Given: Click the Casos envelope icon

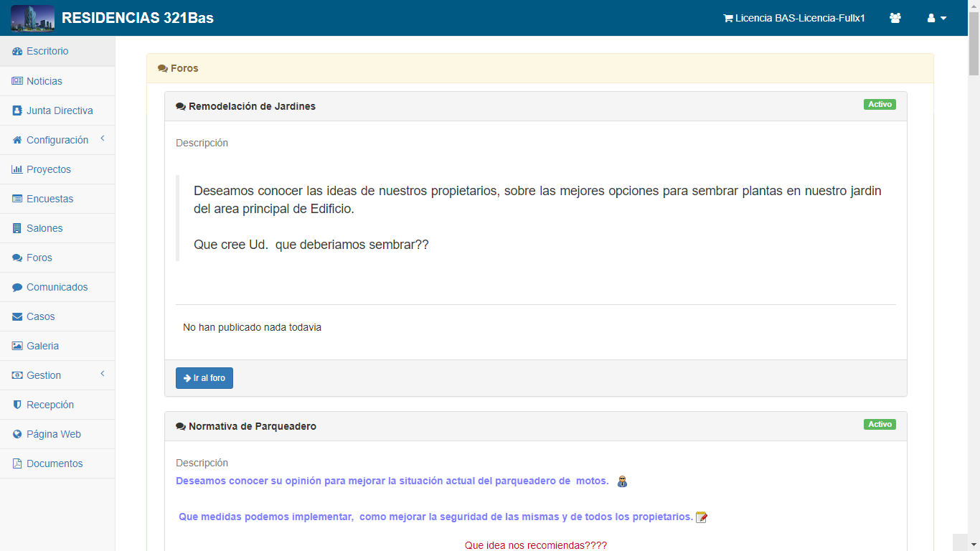Looking at the screenshot, I should pos(17,316).
